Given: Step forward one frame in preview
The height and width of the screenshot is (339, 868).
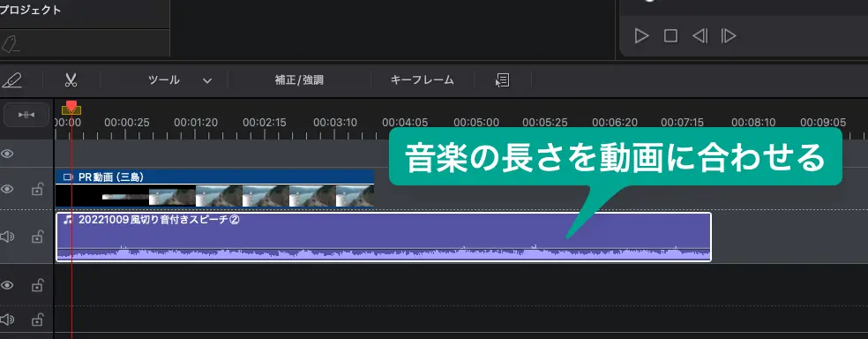Looking at the screenshot, I should (x=729, y=36).
